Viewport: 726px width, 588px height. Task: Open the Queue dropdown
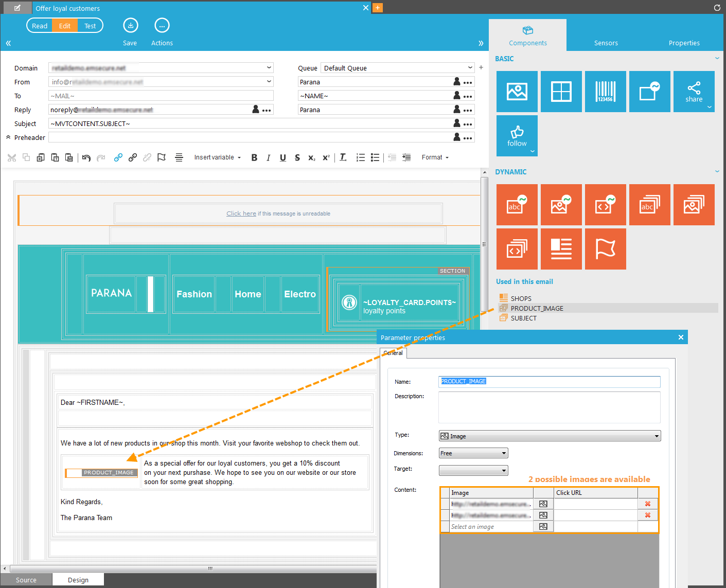click(x=397, y=68)
